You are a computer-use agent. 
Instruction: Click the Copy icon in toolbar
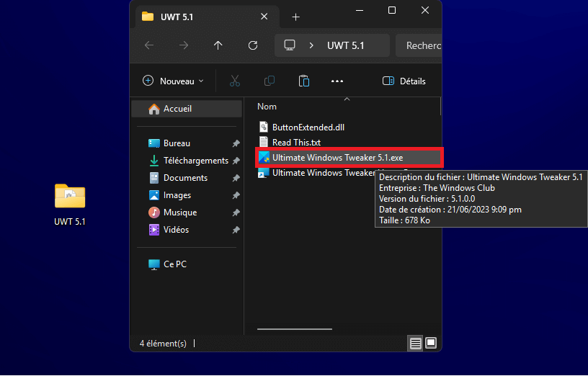(x=269, y=81)
